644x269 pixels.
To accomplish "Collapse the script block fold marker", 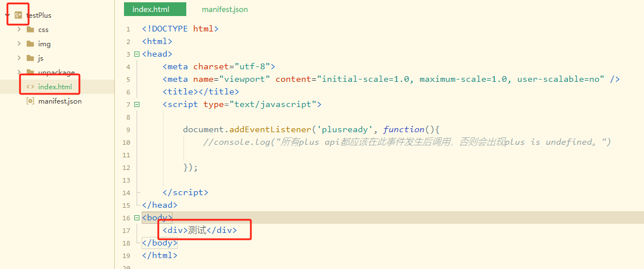I will tap(137, 105).
